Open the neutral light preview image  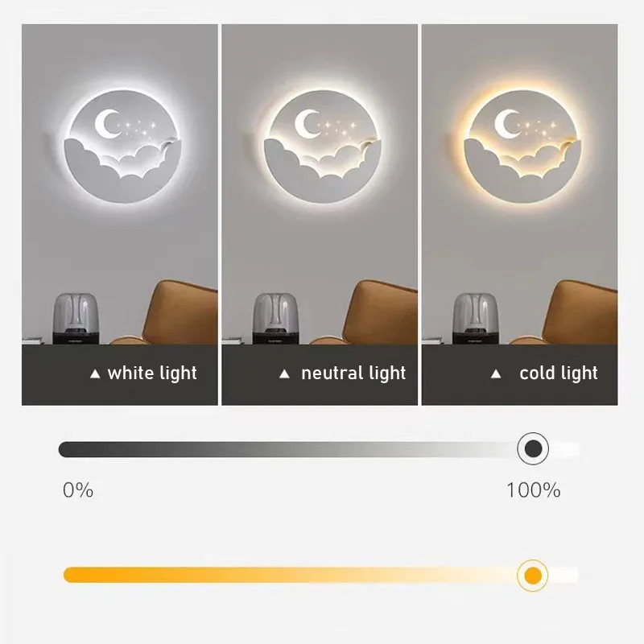point(320,184)
